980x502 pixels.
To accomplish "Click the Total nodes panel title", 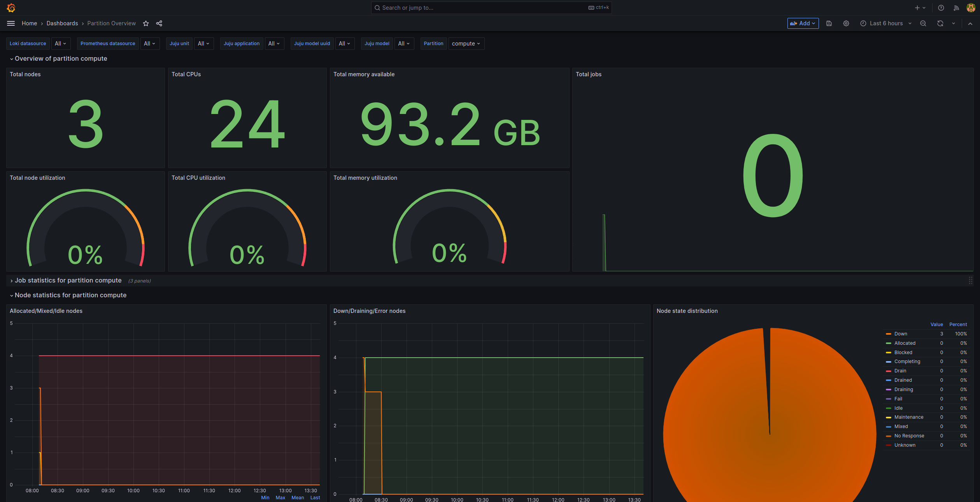I will click(x=25, y=74).
